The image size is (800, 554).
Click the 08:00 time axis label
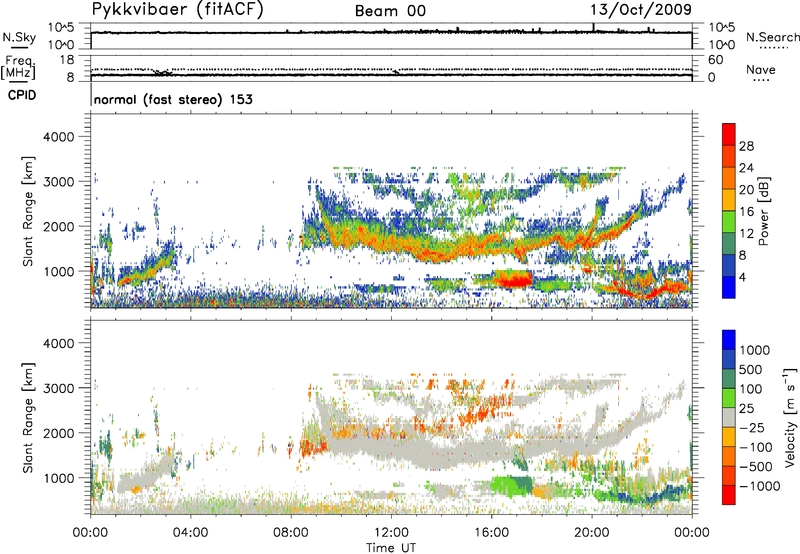click(291, 533)
